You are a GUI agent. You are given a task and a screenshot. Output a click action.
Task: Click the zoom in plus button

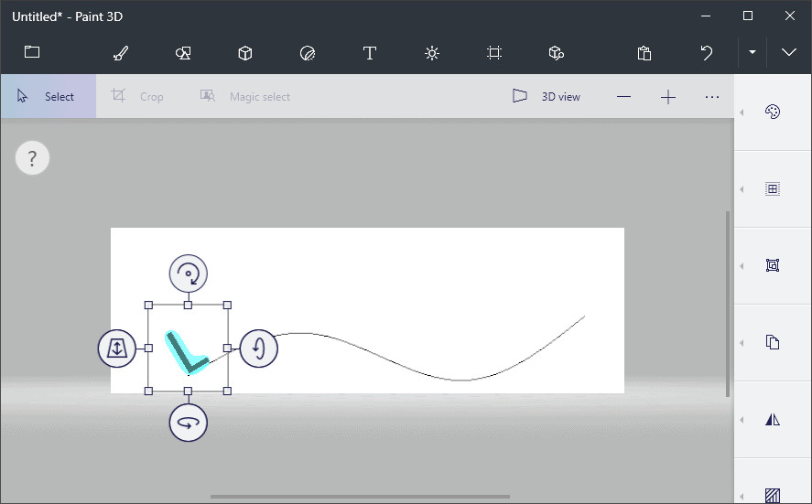click(x=668, y=97)
